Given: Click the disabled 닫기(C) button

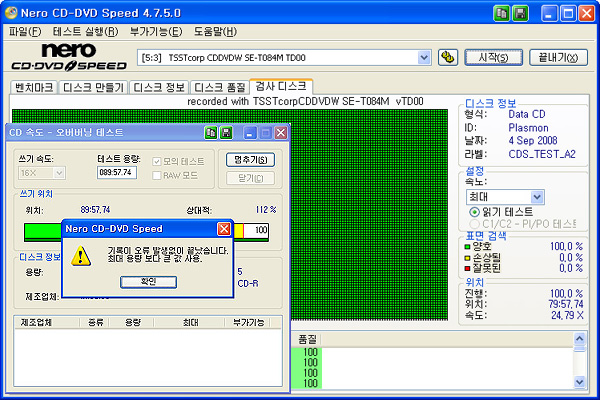Looking at the screenshot, I should click(x=251, y=178).
